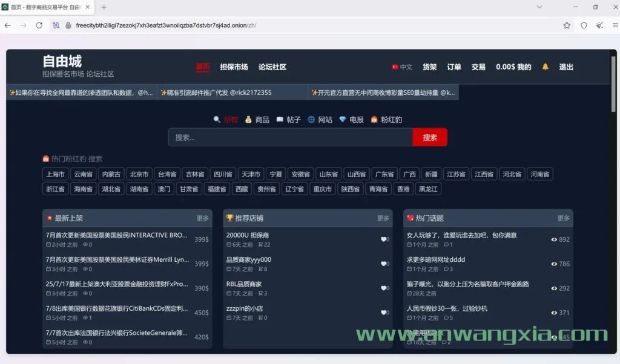
Task: Click the 台湾省 tag
Action: coord(167,174)
